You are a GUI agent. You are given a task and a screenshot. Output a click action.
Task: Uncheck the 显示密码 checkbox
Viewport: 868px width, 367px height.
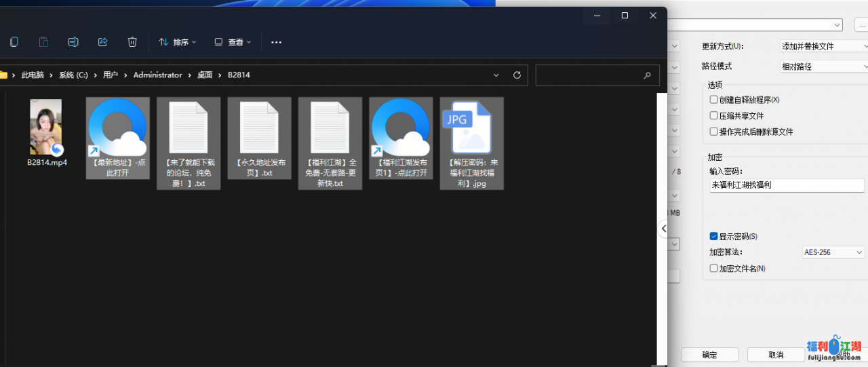tap(713, 237)
